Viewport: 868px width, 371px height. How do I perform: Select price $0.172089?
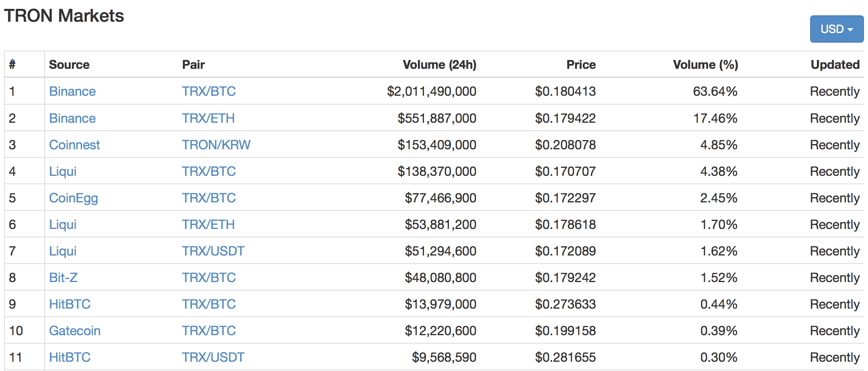pyautogui.click(x=565, y=251)
